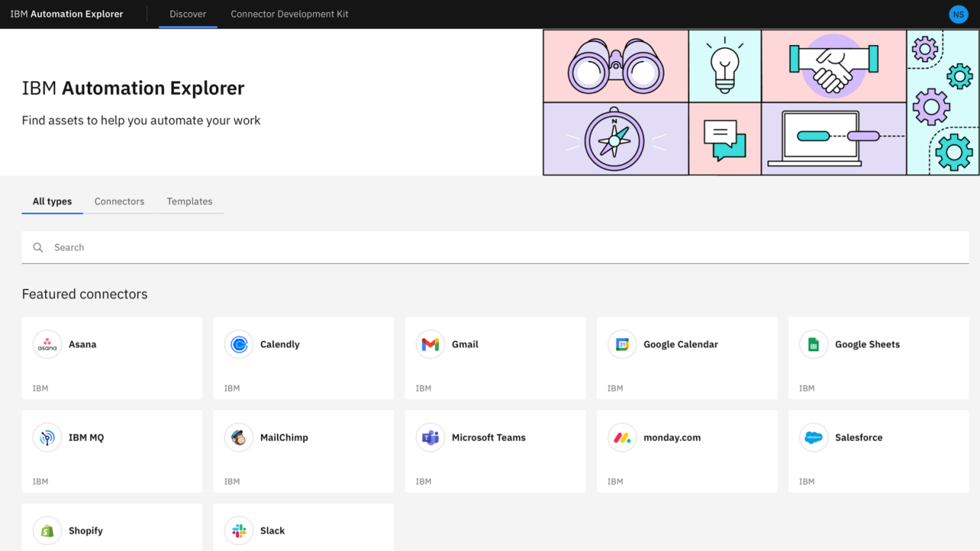Go to IBM Automation Explorer home link
Image resolution: width=980 pixels, height=551 pixels.
point(67,14)
